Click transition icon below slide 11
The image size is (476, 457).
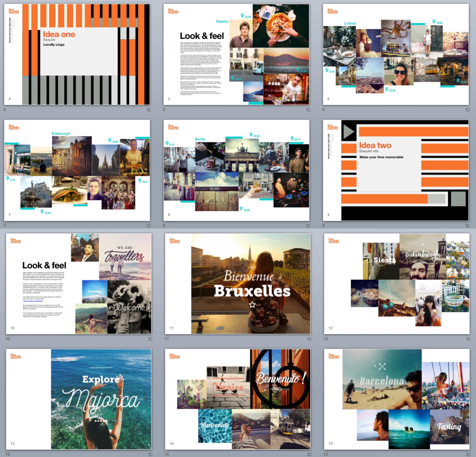tap(309, 339)
